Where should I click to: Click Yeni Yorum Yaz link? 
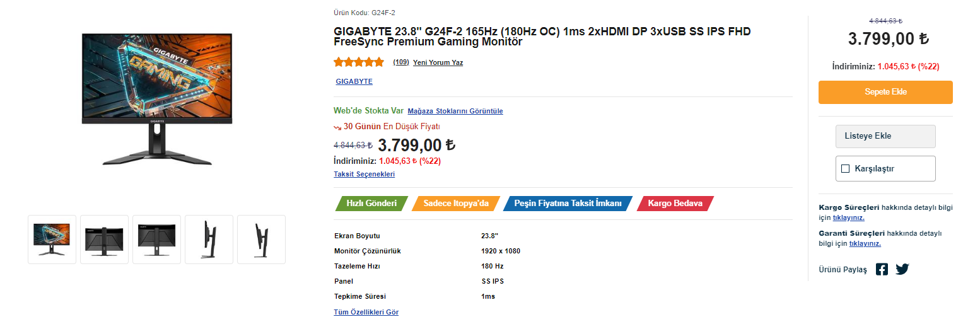point(438,62)
